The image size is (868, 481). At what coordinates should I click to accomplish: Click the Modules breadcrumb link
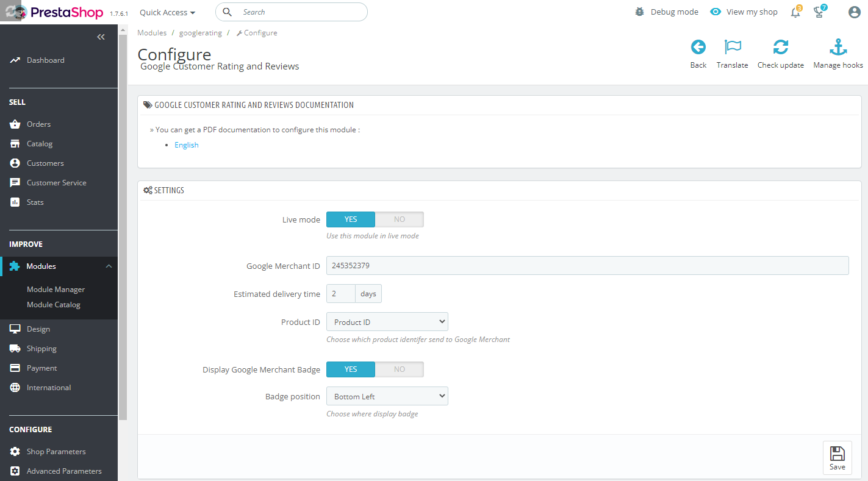point(152,33)
